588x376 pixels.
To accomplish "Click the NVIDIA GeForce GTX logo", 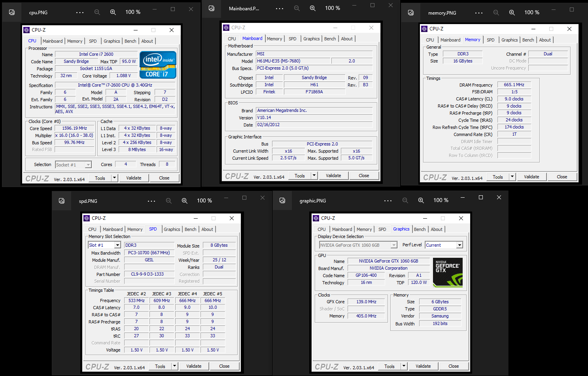I will tap(448, 272).
